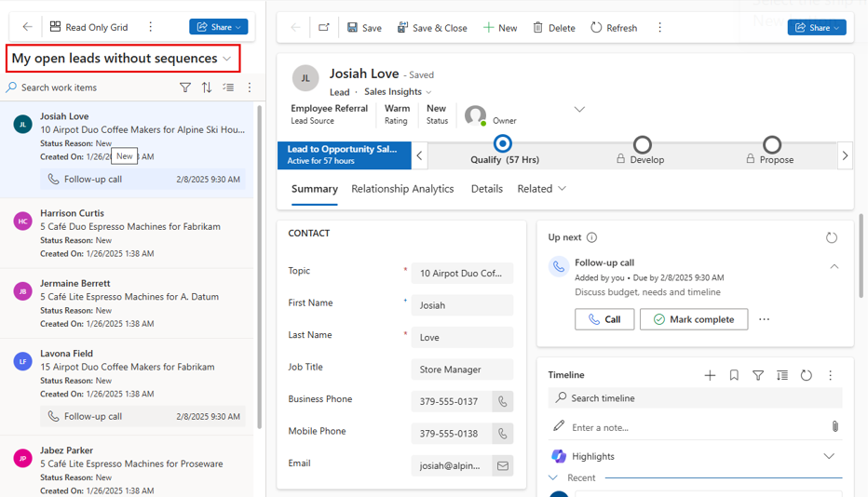This screenshot has width=868, height=497.
Task: Open work list filter funnel icon
Action: [x=185, y=87]
